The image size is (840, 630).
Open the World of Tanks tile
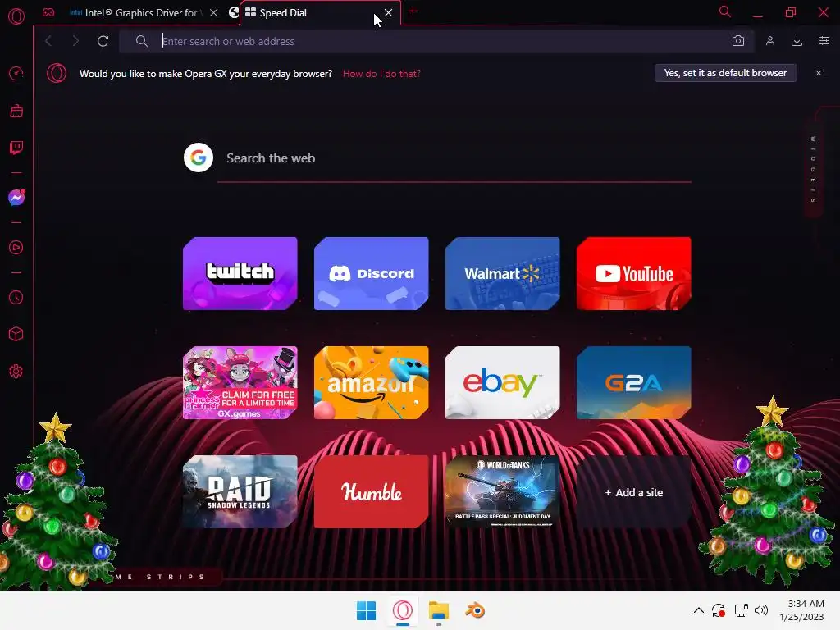tap(503, 492)
